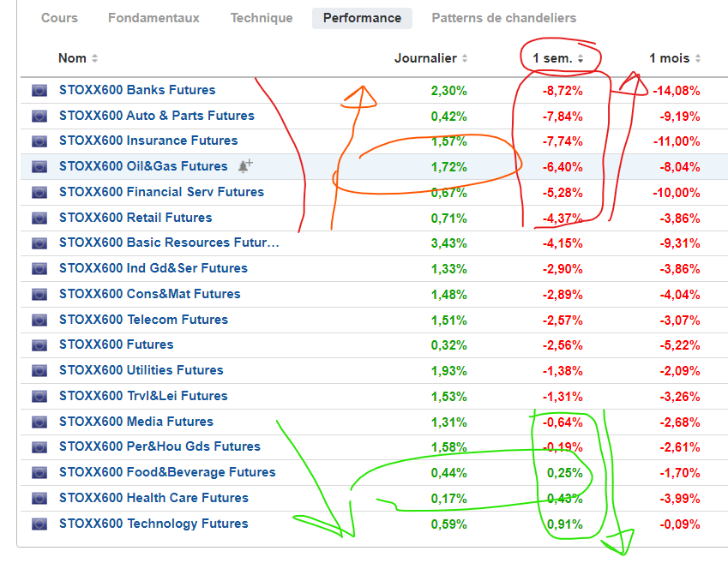Click the -14,08% monthly value for Banks
728x569 pixels.
[677, 91]
